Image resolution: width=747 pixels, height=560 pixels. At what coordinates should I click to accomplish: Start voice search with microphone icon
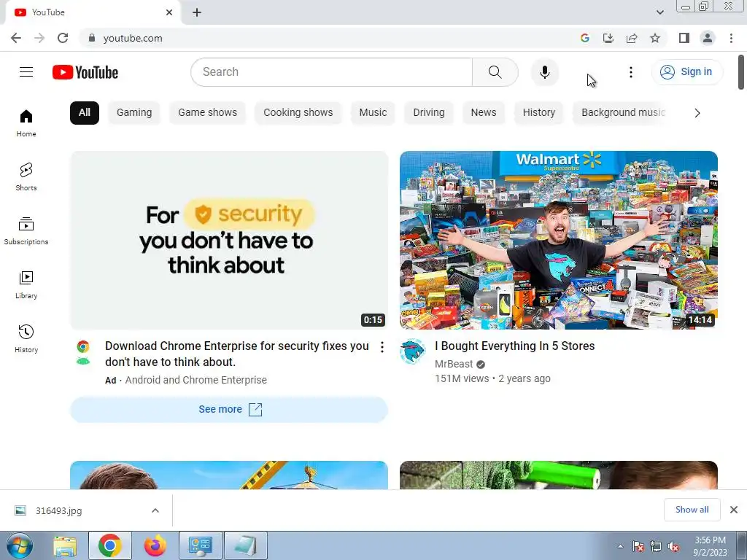(544, 72)
